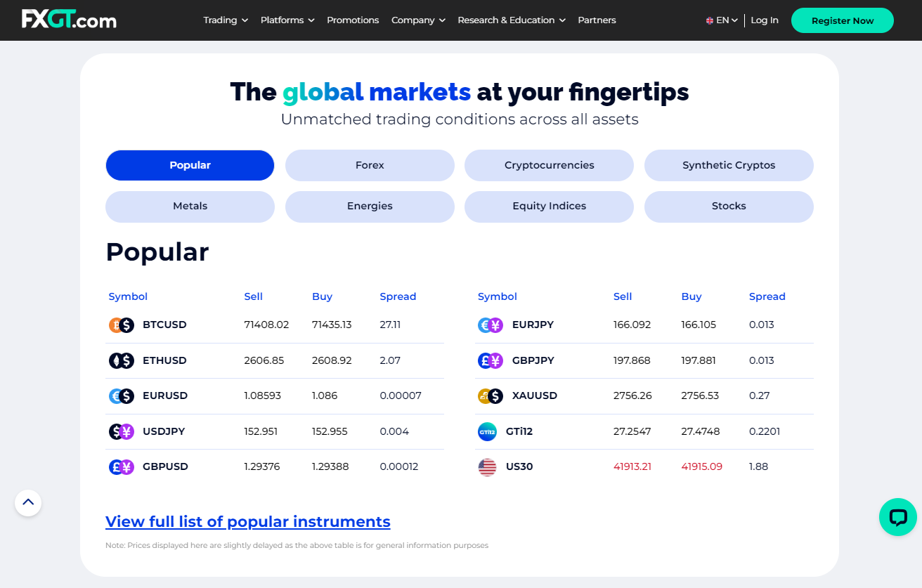922x588 pixels.
Task: Open View full list of popular instruments
Action: coord(248,522)
